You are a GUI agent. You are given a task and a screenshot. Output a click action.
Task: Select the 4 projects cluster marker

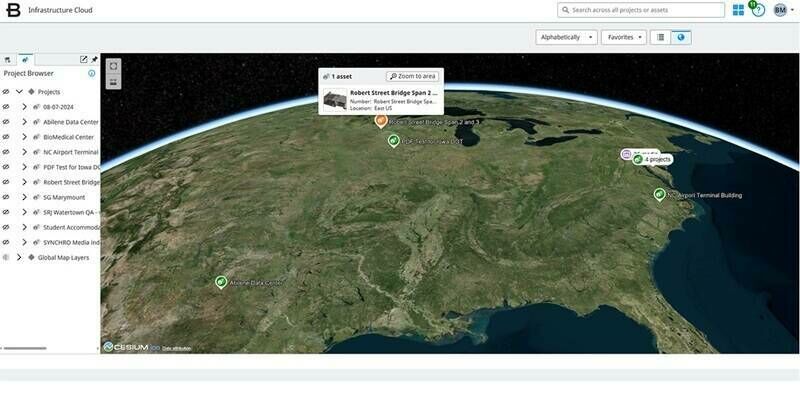point(653,160)
